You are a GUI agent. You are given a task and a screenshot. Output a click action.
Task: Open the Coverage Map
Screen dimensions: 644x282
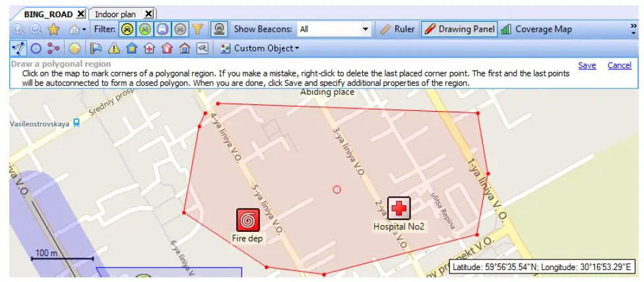(536, 29)
